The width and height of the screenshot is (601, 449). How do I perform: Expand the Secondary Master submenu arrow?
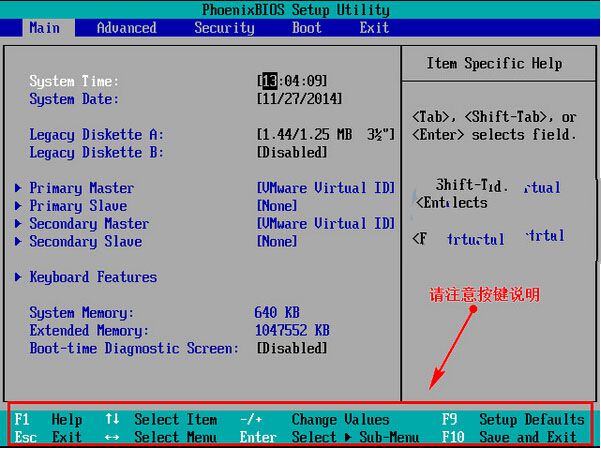pos(18,224)
